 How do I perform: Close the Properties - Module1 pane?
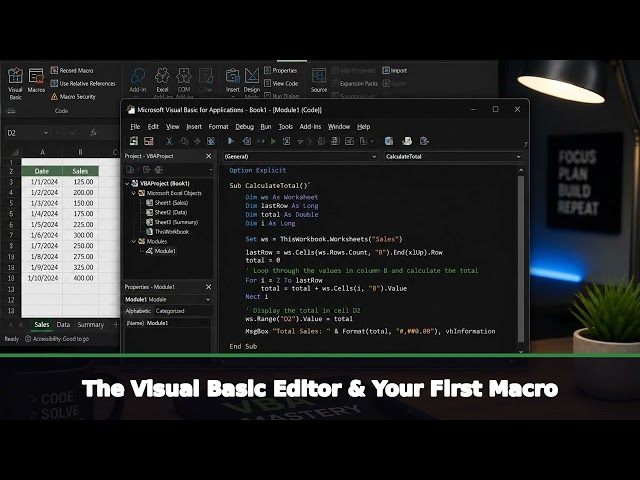[x=209, y=287]
